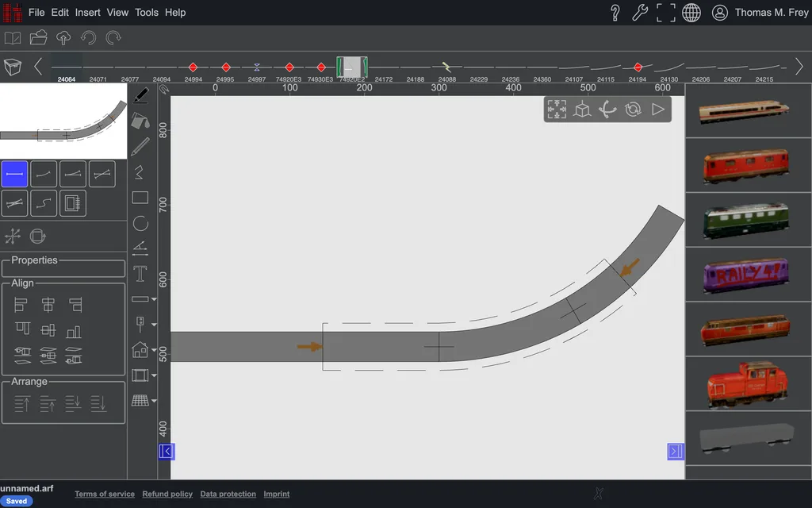Open the Refund policy link

[167, 494]
